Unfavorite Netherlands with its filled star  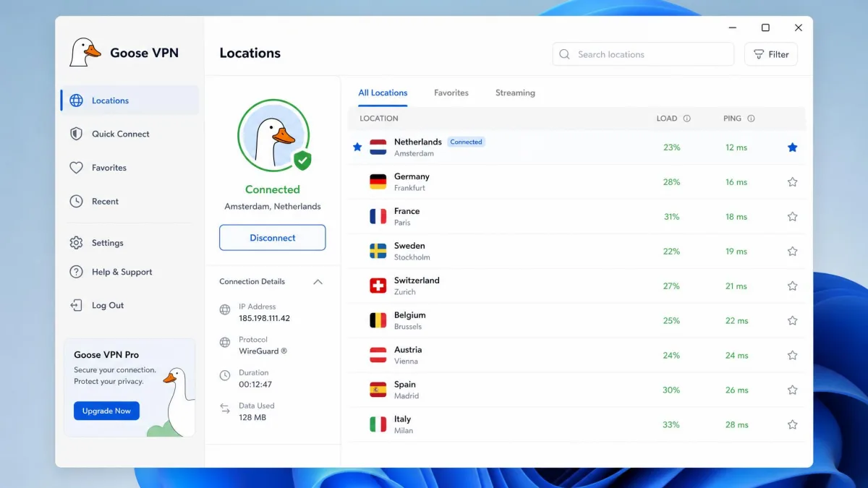(792, 147)
